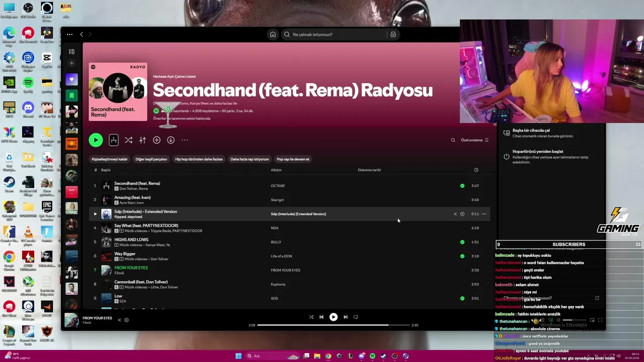Click the Başka bir cihazda çal option

[x=550, y=133]
